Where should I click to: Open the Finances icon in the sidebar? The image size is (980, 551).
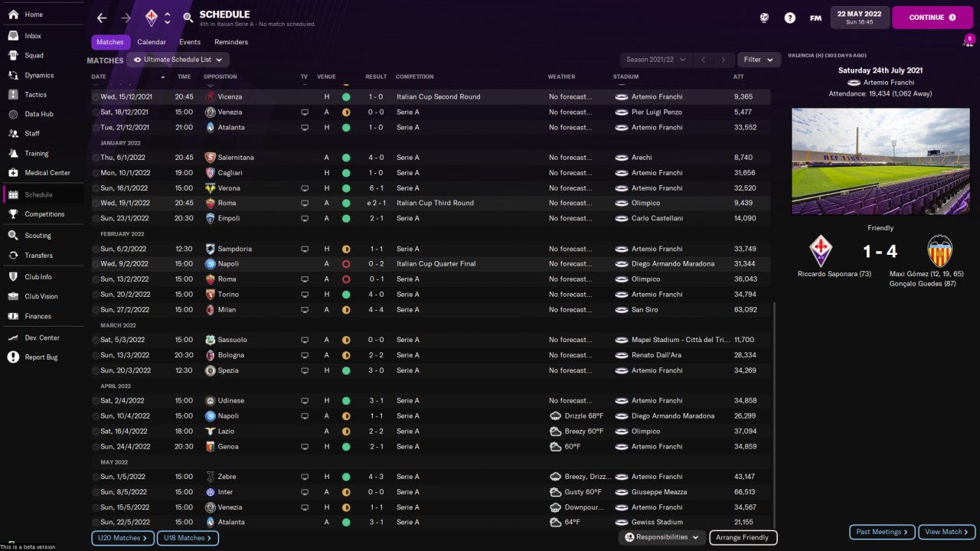[x=13, y=316]
